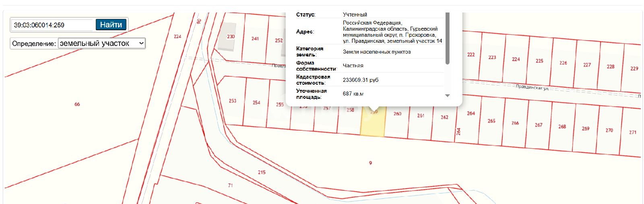This screenshot has height=204, width=644.
Task: Click the Найти search button
Action: [x=111, y=25]
